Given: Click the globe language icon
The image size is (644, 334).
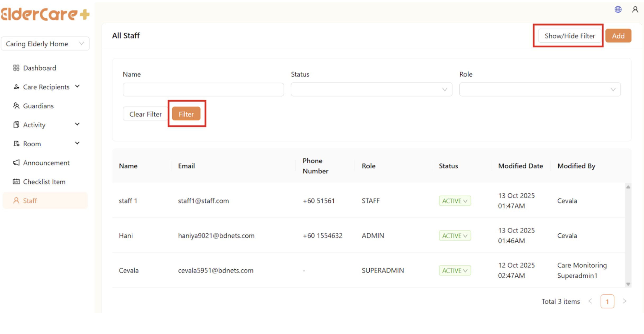Looking at the screenshot, I should 618,10.
